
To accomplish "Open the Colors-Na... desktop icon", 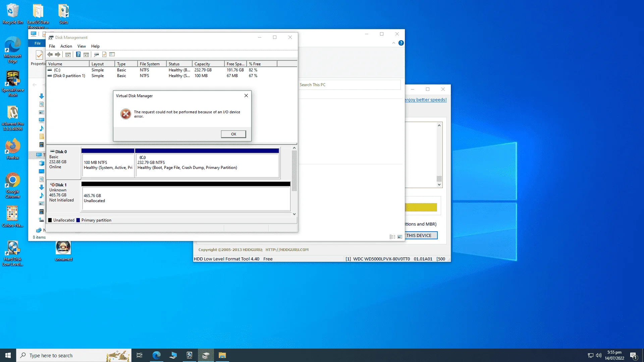I will pos(13,216).
